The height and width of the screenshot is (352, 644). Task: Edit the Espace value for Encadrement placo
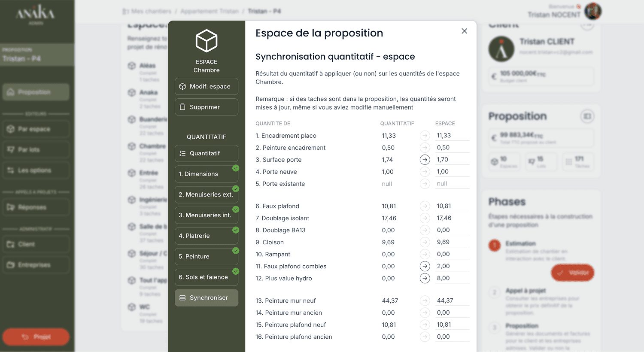tap(452, 136)
